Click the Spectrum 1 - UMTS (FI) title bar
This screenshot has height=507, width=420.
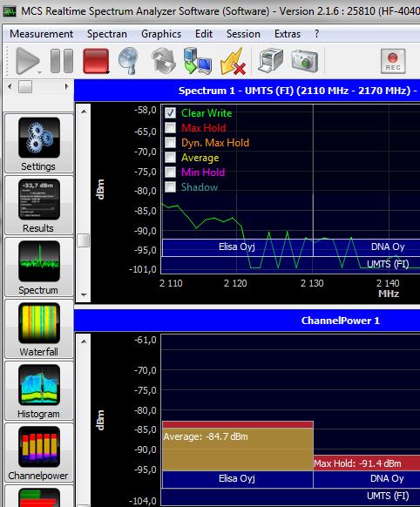pos(247,91)
